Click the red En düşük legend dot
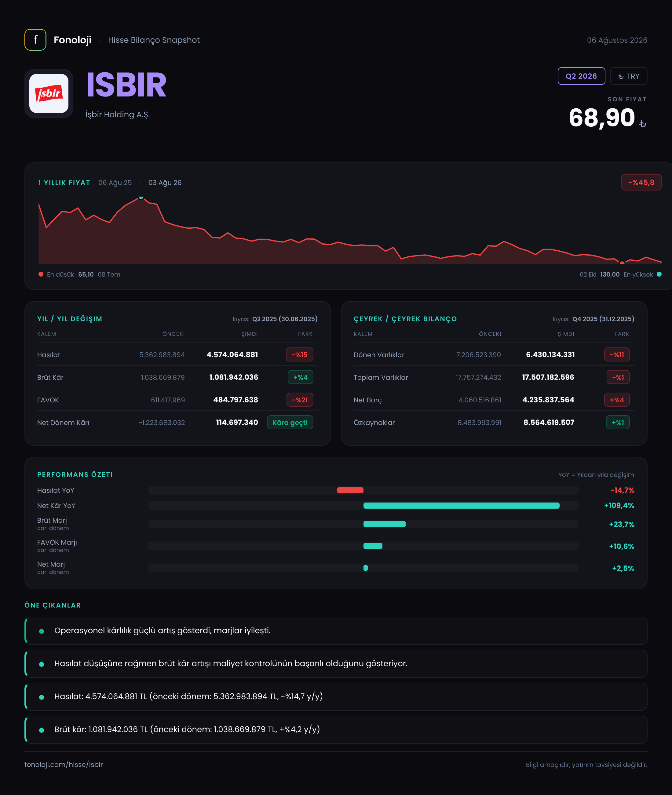The width and height of the screenshot is (672, 795). point(41,274)
